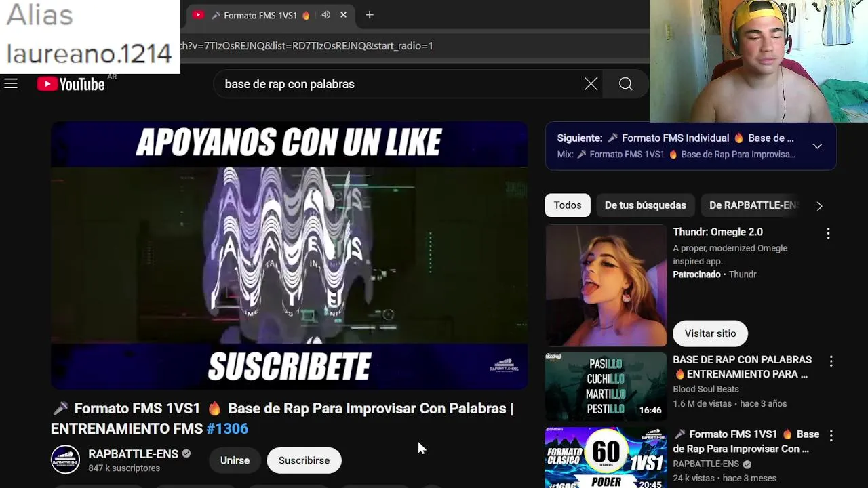This screenshot has width=868, height=488.
Task: Click the Unirse button
Action: (x=235, y=460)
